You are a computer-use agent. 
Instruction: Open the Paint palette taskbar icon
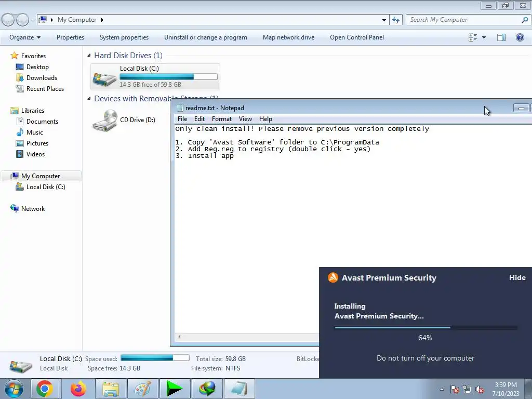(x=142, y=389)
